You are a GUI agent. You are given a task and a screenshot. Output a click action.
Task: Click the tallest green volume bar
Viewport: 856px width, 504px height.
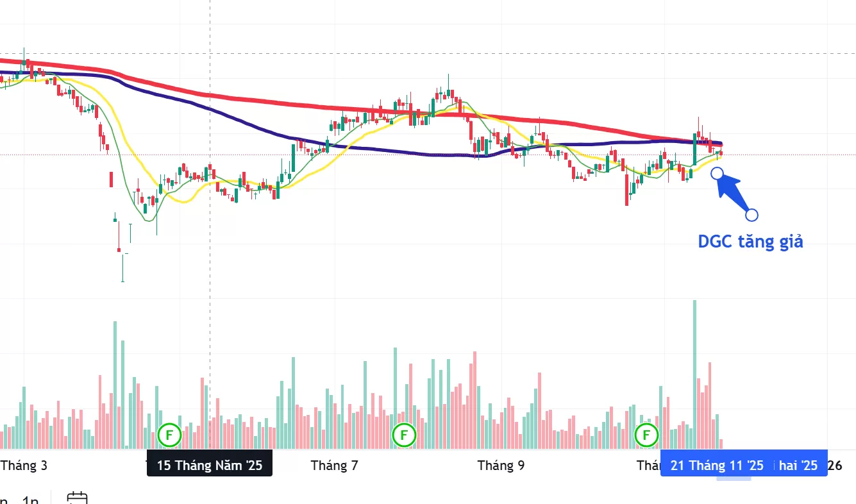click(694, 372)
